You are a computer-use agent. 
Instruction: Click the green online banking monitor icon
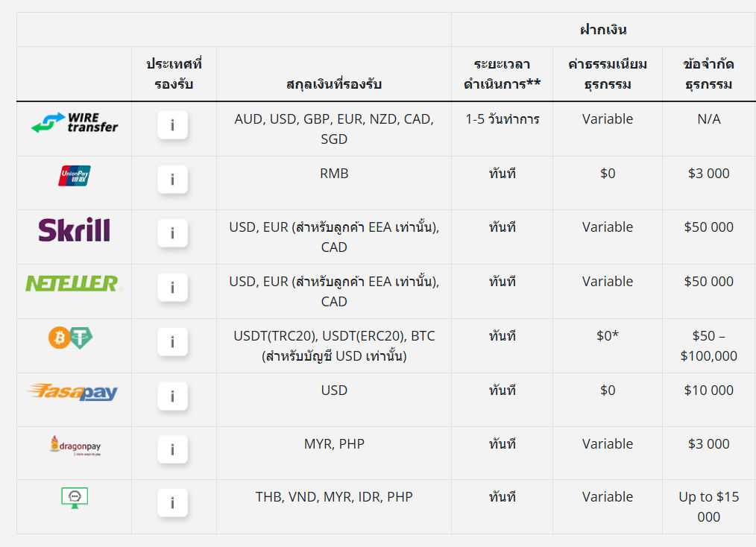tap(74, 497)
